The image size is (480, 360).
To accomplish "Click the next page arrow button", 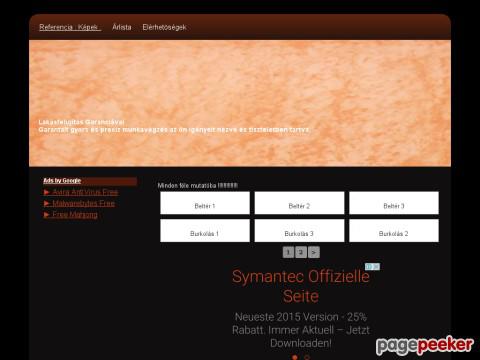I will (x=314, y=252).
